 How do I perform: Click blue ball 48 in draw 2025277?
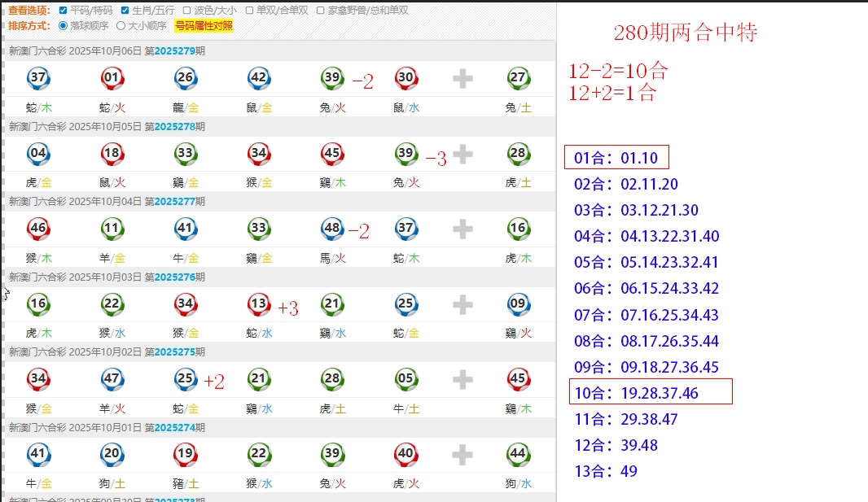pyautogui.click(x=332, y=229)
